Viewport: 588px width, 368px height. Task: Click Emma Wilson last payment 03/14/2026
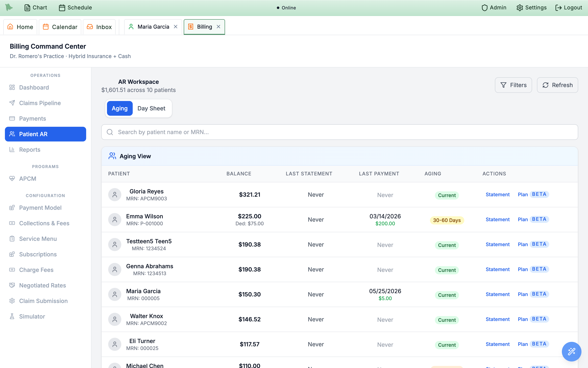click(385, 216)
